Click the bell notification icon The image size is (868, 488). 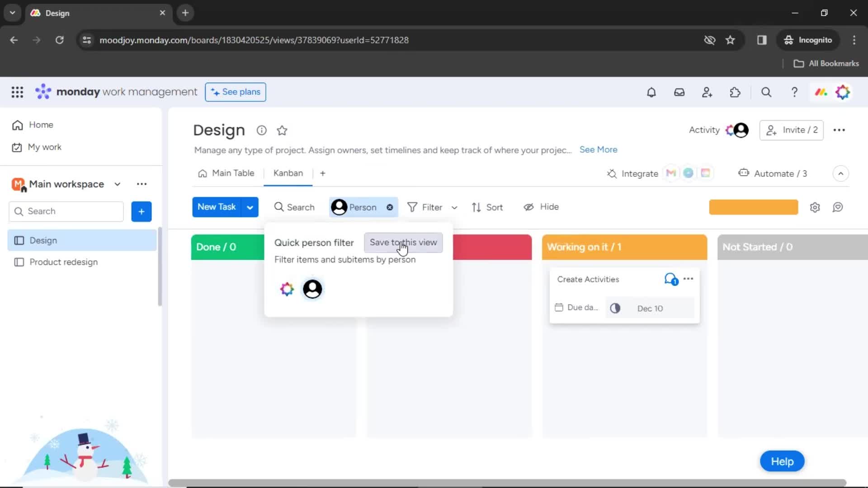[x=651, y=92]
